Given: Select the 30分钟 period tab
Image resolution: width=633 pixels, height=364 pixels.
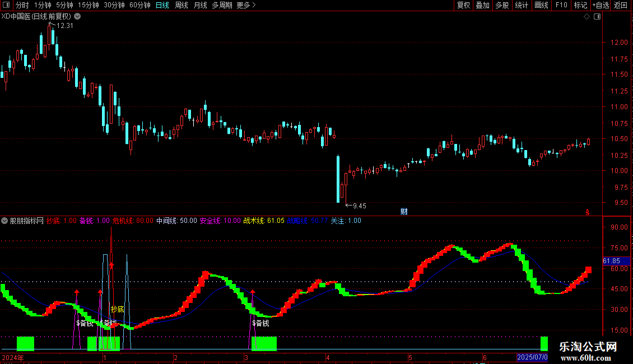Looking at the screenshot, I should (x=114, y=5).
